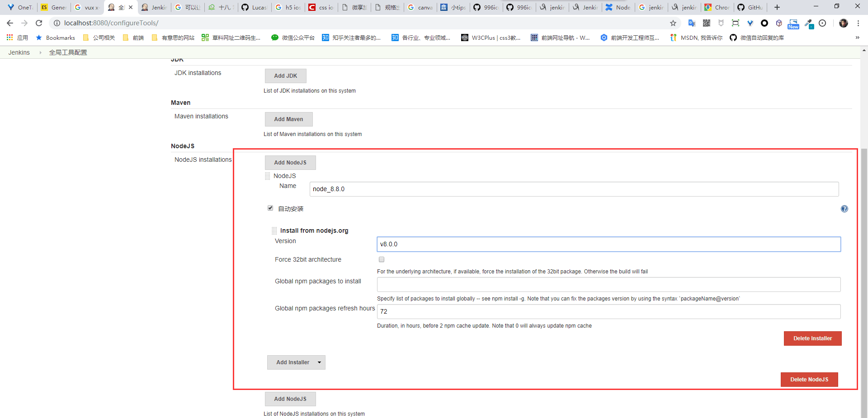The width and height of the screenshot is (868, 418).
Task: Open the QR code extension icon
Action: click(x=707, y=23)
